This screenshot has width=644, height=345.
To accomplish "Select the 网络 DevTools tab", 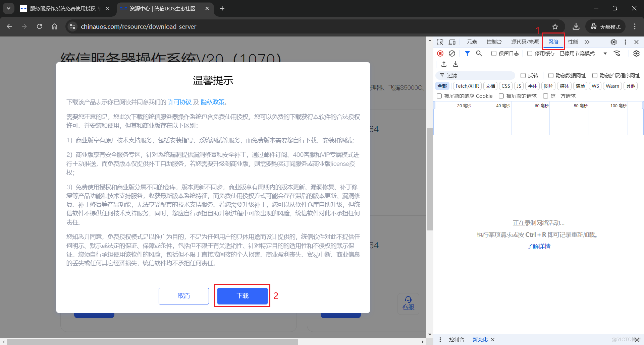I will pyautogui.click(x=553, y=42).
